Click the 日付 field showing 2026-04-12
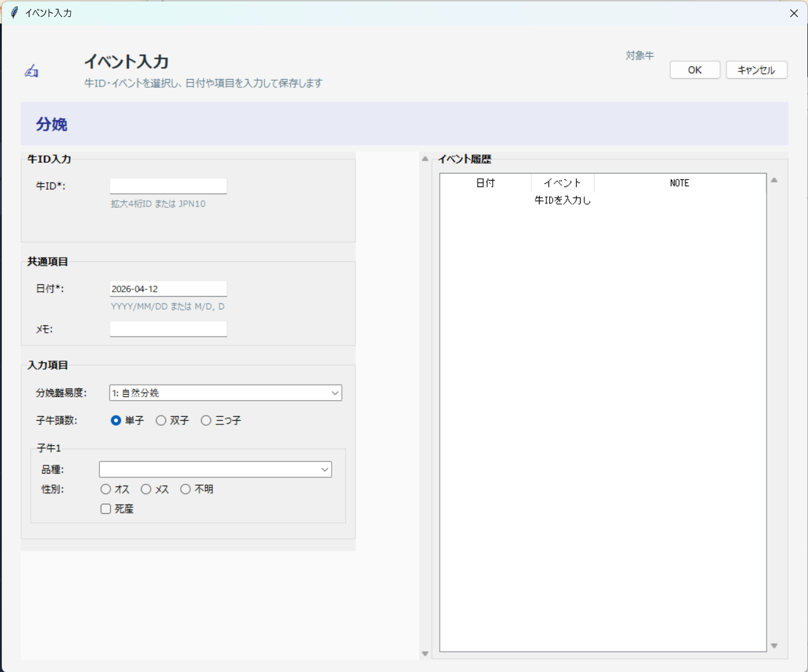808x672 pixels. (168, 289)
